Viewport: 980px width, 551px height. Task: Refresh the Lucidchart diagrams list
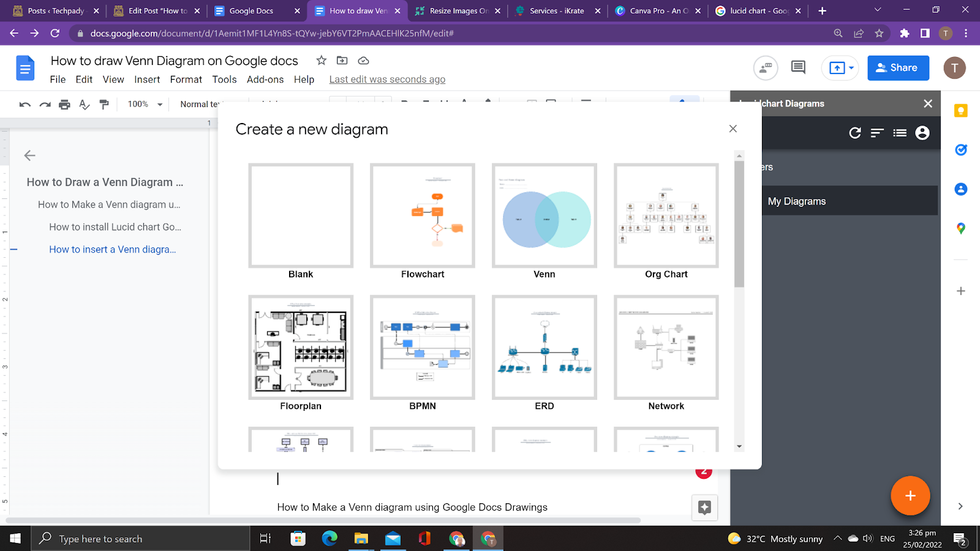tap(855, 133)
